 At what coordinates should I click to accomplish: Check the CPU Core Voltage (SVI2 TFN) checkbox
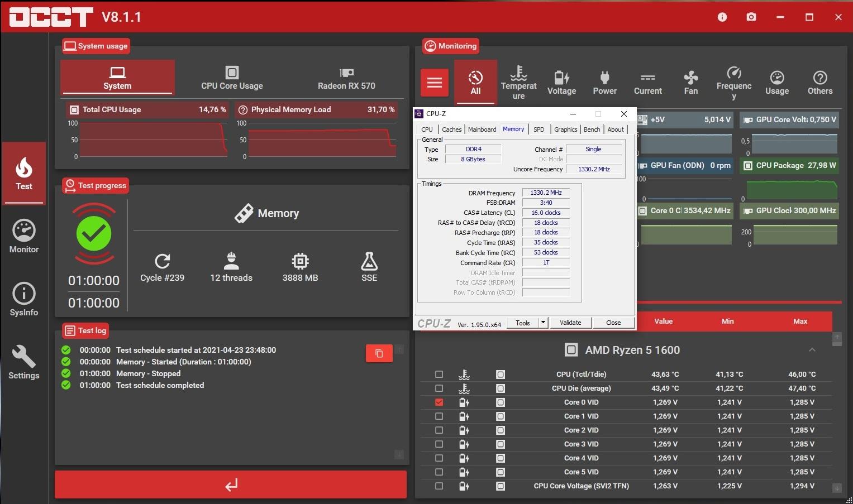pos(439,486)
